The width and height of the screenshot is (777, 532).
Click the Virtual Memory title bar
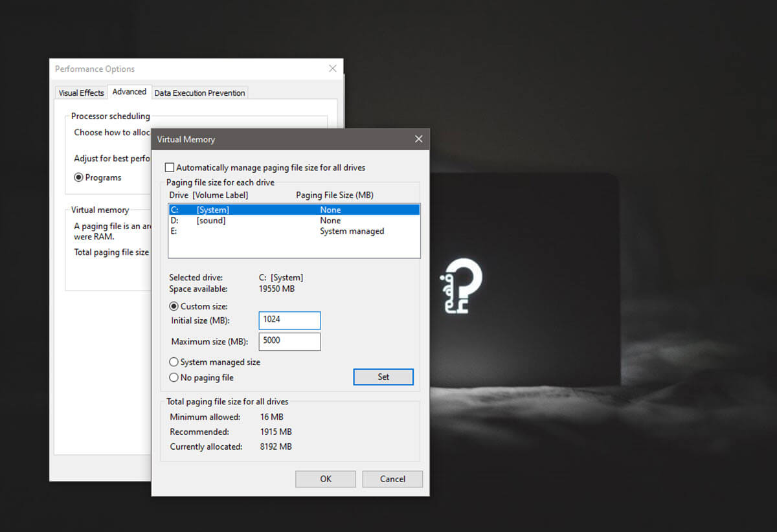(259, 139)
